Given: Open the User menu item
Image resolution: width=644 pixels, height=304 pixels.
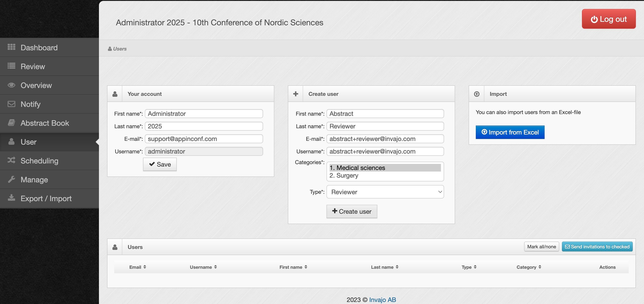Looking at the screenshot, I should pyautogui.click(x=29, y=142).
